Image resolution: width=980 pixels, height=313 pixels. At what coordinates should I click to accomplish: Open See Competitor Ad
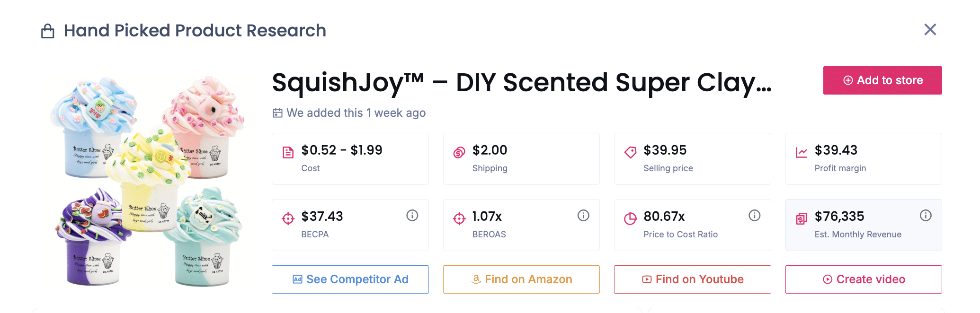click(350, 279)
